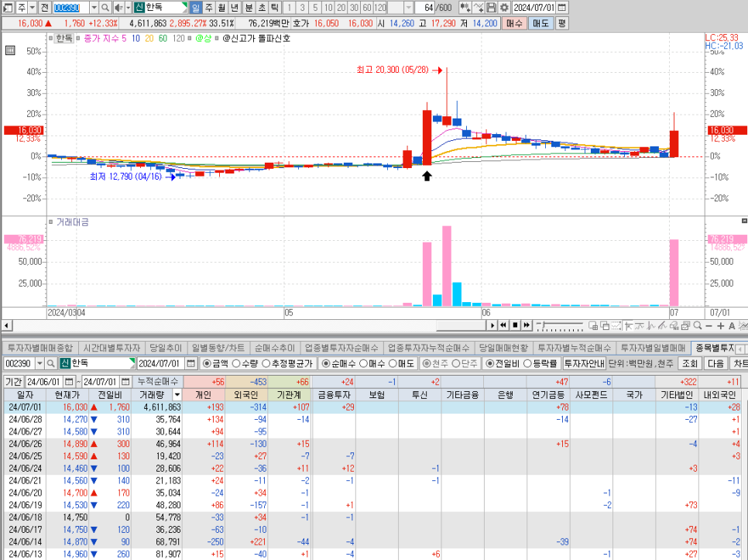Click the 24/06/26 row in the table
This screenshot has width=748, height=560.
point(372,444)
